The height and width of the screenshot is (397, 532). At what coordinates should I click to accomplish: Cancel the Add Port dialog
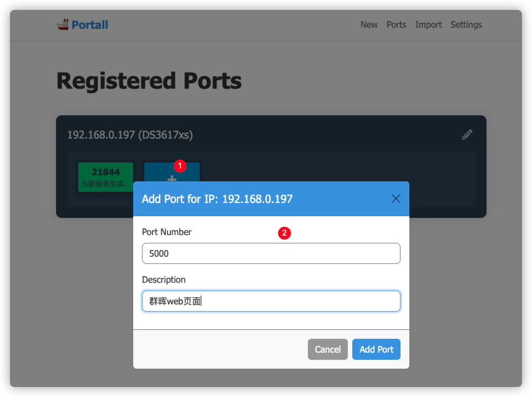coord(327,349)
